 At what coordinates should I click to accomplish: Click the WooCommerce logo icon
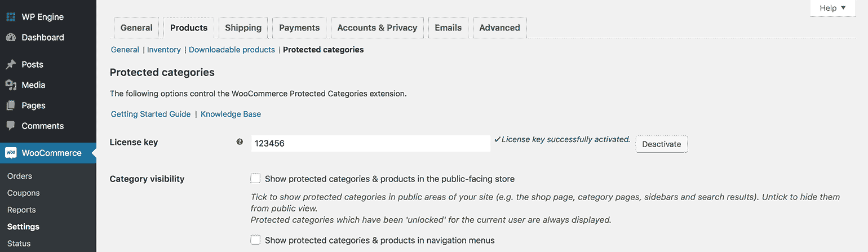point(11,153)
